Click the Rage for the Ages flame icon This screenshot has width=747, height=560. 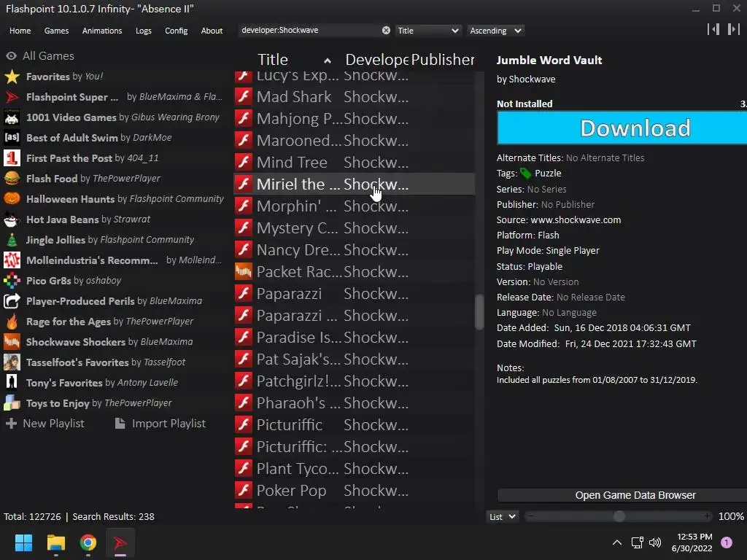pyautogui.click(x=12, y=322)
